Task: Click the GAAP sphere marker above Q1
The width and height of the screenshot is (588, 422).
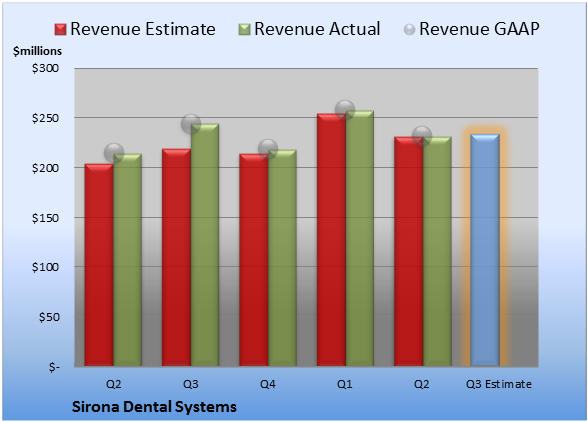Action: pos(345,110)
